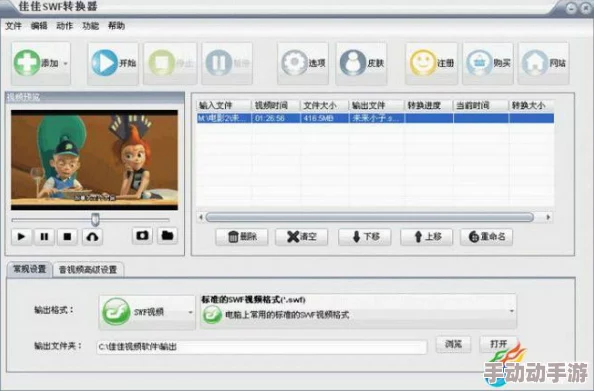Viewport: 594px width, 391px height.
Task: Switch to the 音视频高级设置 tab
Action: [x=88, y=270]
